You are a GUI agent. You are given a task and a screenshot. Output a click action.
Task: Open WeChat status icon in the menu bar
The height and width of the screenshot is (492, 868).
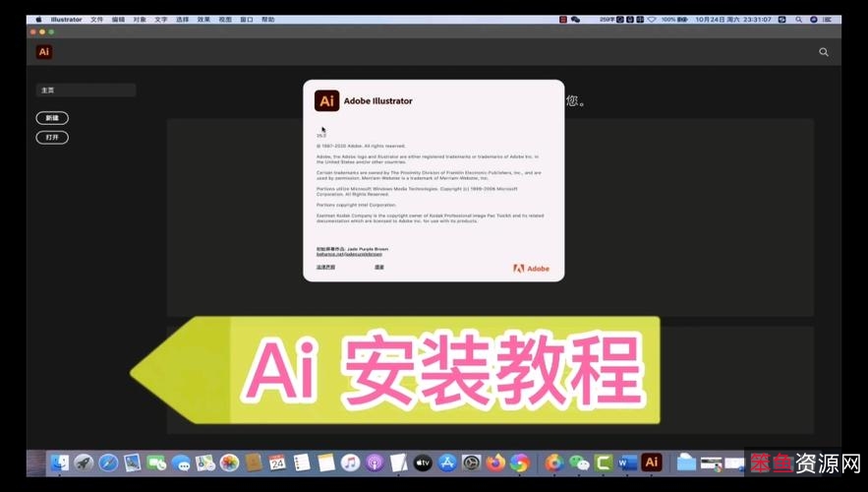pos(576,20)
